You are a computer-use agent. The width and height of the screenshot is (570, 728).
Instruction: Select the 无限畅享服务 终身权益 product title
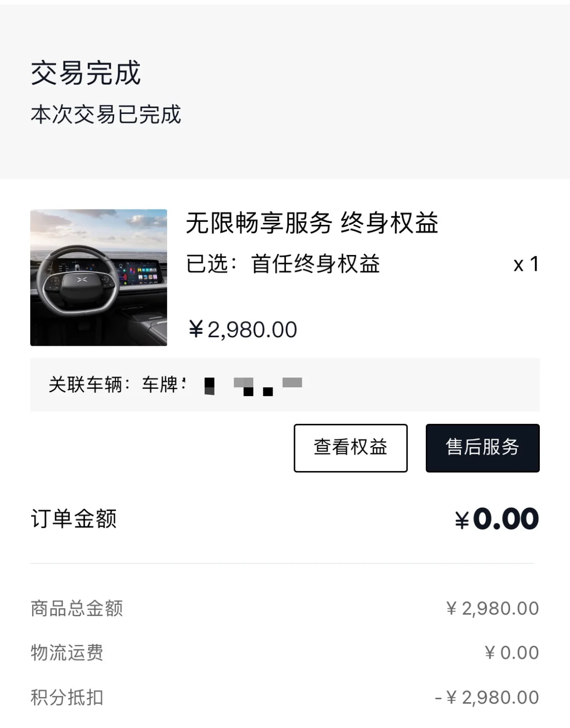(312, 223)
